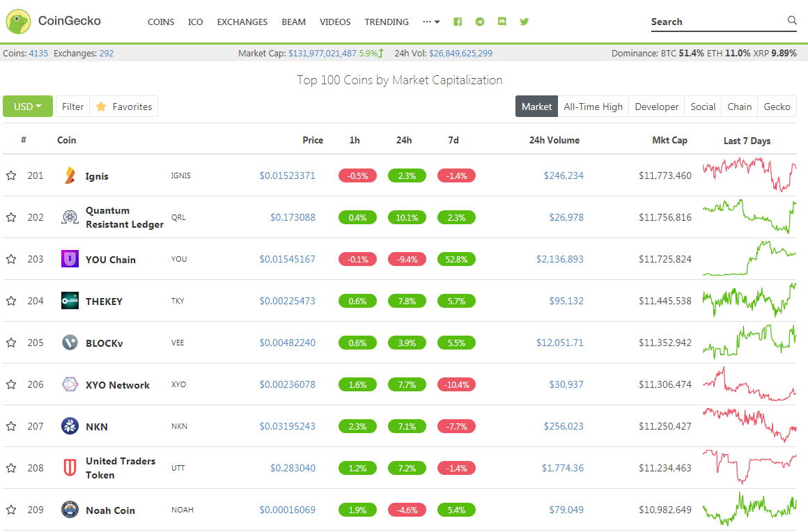The height and width of the screenshot is (532, 808).
Task: Sort by the Mkt Cap column
Action: coord(669,140)
